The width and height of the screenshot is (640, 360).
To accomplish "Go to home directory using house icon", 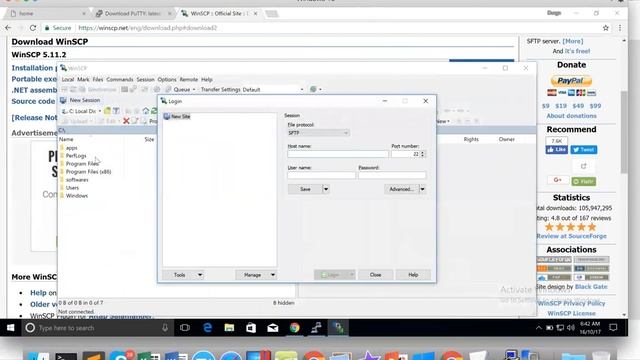I will click(146, 111).
